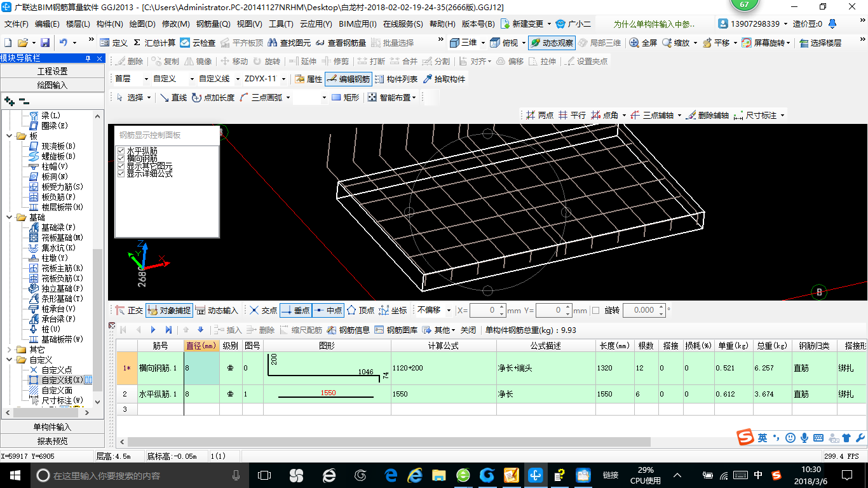The image size is (868, 488).
Task: Uncheck 横向钢筋 checkbox
Action: (x=121, y=158)
